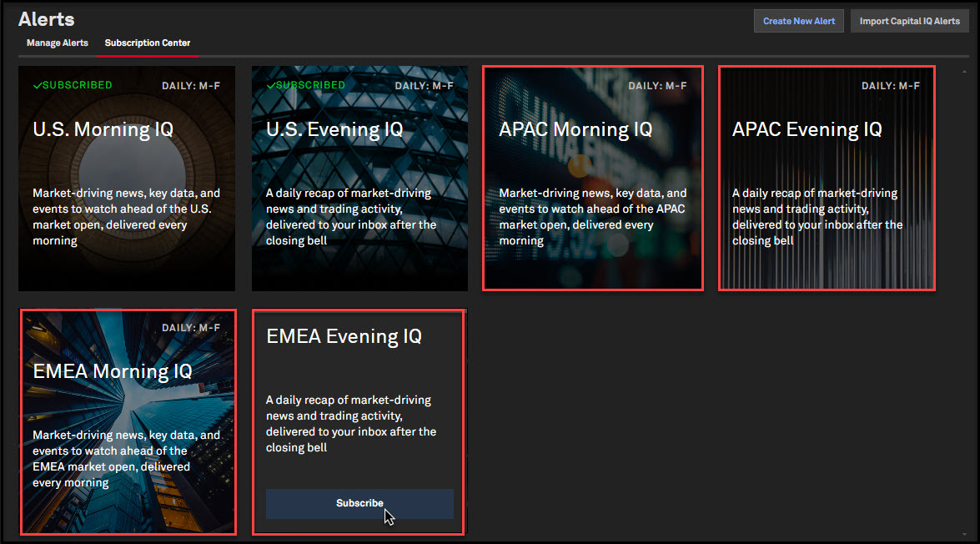Click the scrollbar down arrow
The image size is (980, 544).
(964, 534)
